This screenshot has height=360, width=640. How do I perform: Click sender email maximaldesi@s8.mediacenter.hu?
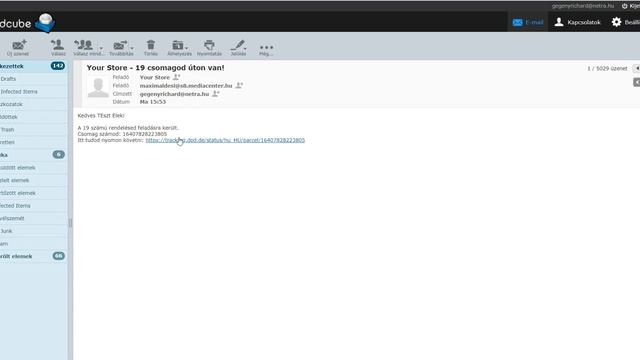pyautogui.click(x=186, y=86)
